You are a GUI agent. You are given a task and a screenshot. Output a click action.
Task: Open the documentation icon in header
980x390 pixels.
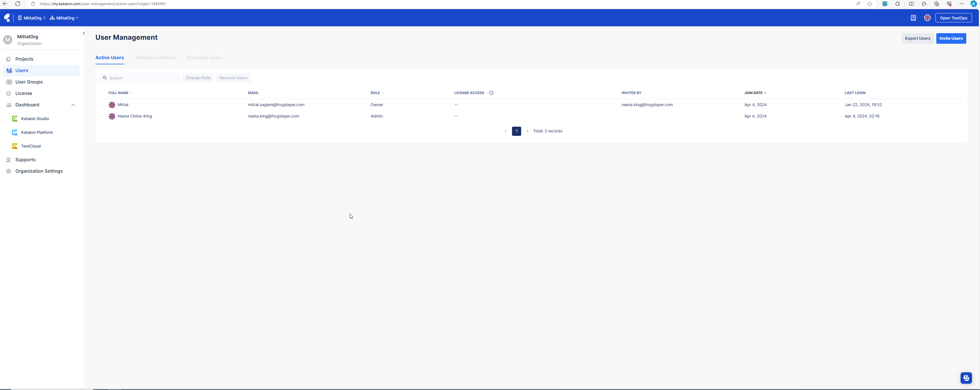click(913, 18)
